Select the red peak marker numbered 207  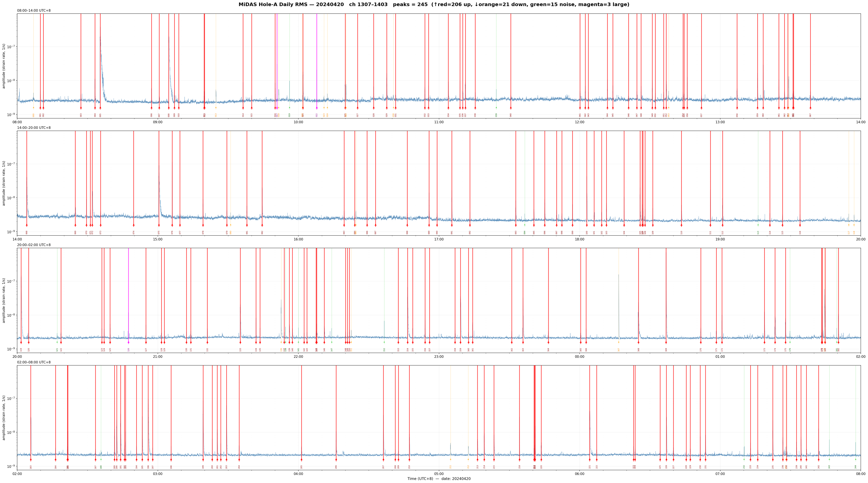(383, 459)
